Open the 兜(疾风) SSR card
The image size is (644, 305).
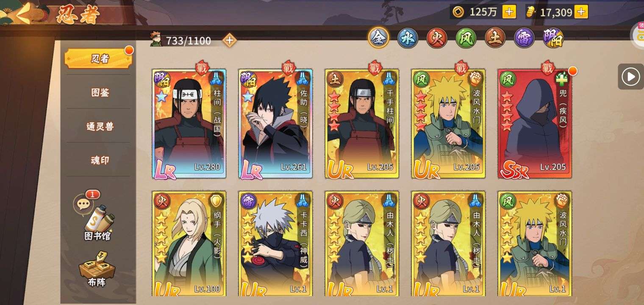535,124
